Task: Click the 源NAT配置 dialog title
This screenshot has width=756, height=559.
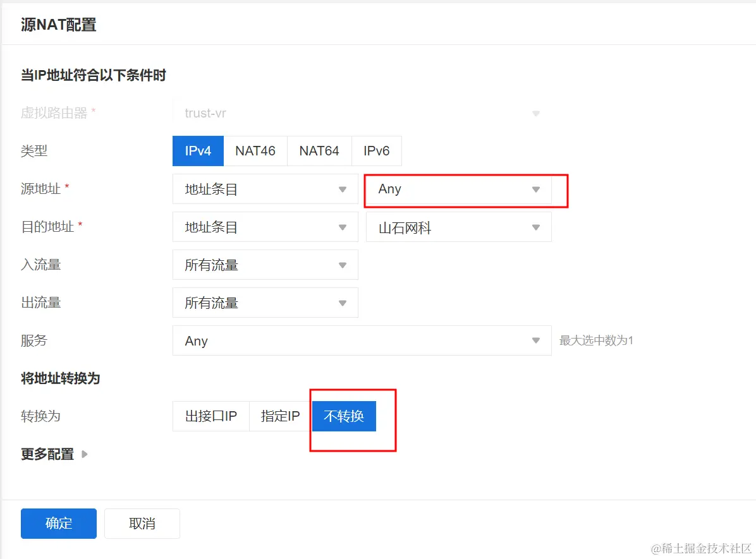Action: click(58, 25)
